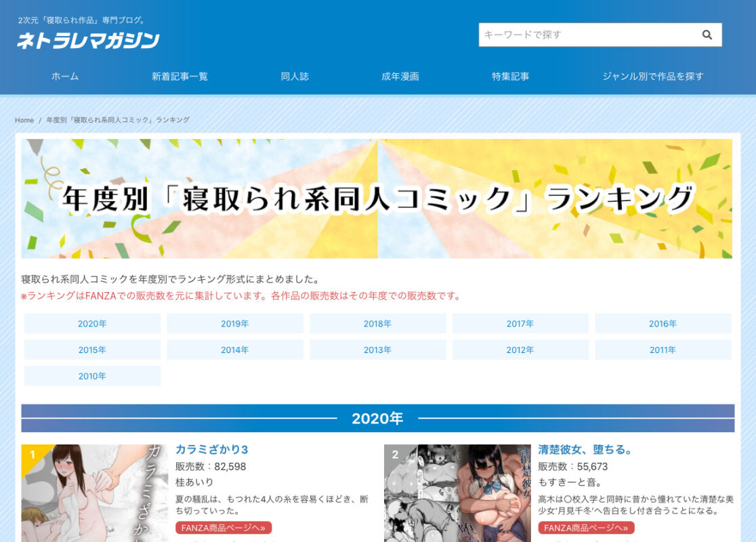The height and width of the screenshot is (542, 756).
Task: Choose the 2016年 year button
Action: (663, 324)
